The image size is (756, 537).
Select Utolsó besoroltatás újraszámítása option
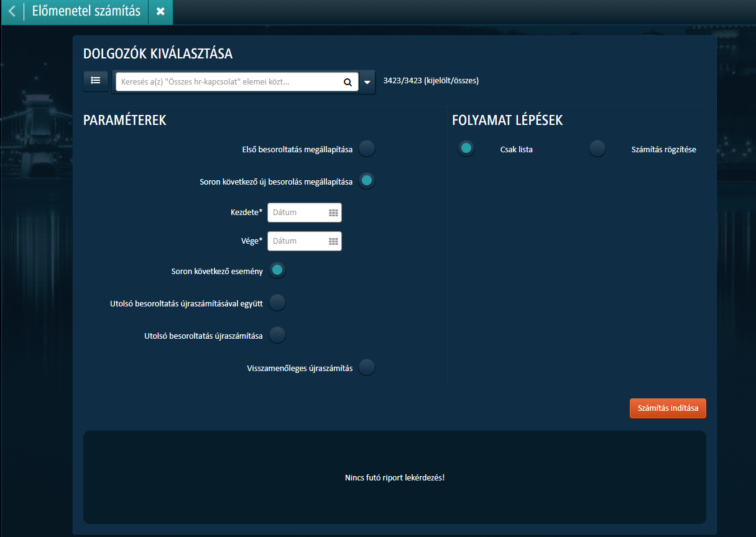(277, 335)
